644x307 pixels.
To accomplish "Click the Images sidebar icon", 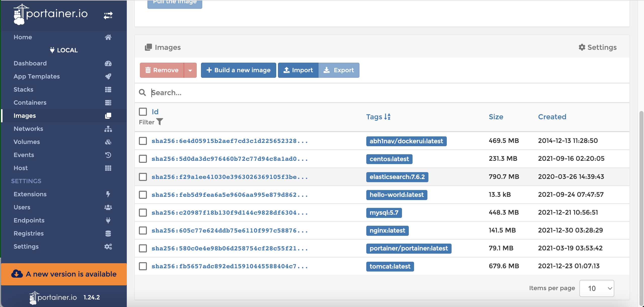I will pos(108,115).
